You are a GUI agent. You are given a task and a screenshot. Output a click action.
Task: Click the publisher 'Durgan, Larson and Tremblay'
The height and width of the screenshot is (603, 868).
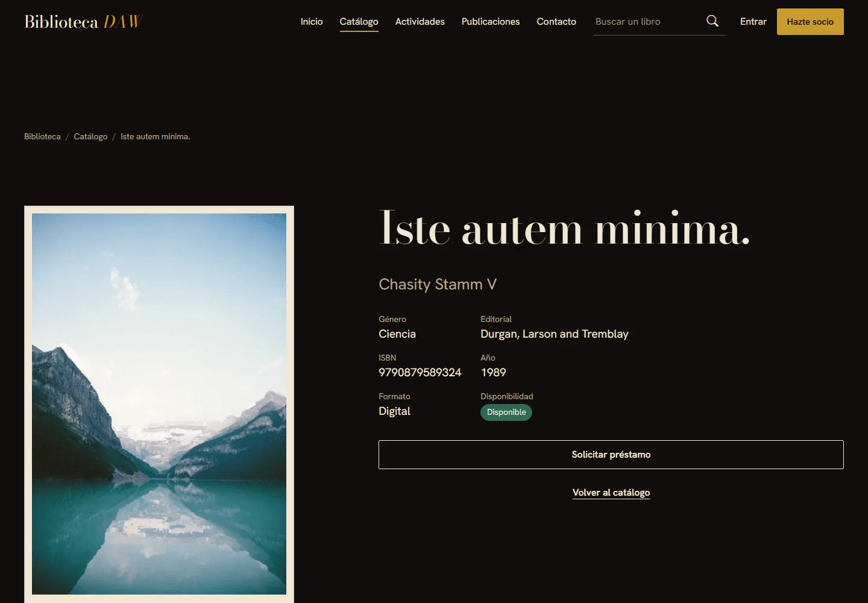[x=555, y=334]
